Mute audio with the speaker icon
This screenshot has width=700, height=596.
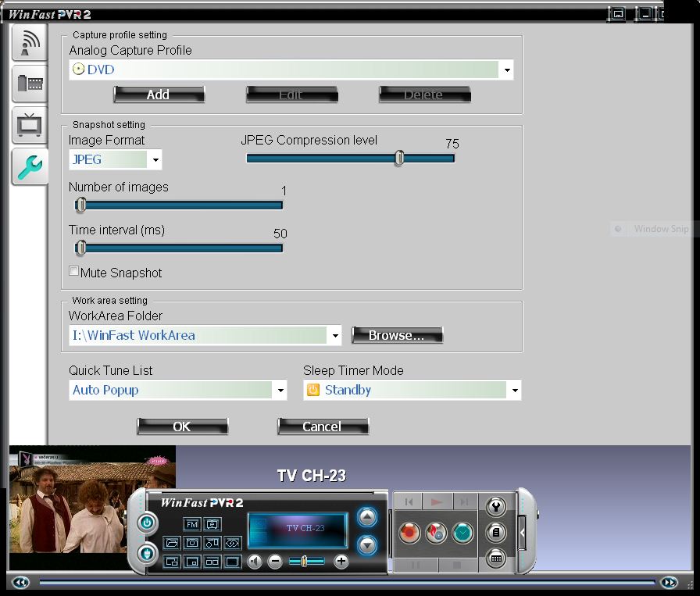pos(255,562)
